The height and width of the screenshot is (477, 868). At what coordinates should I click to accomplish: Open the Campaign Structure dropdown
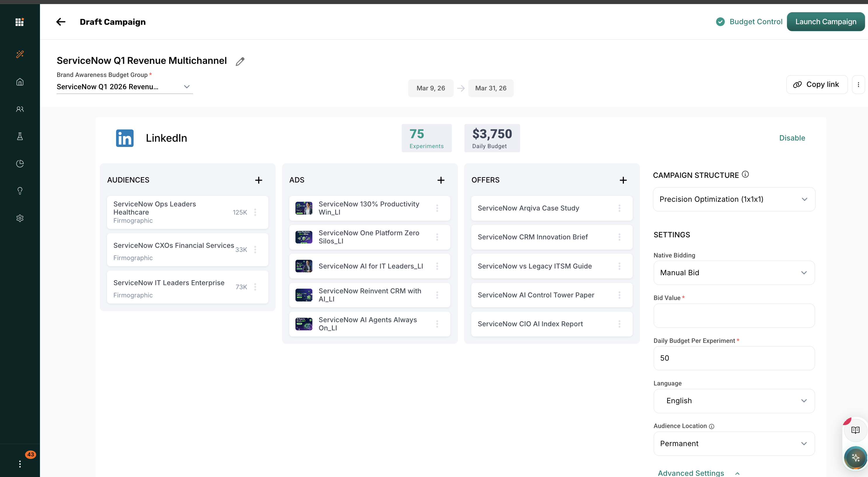tap(734, 199)
